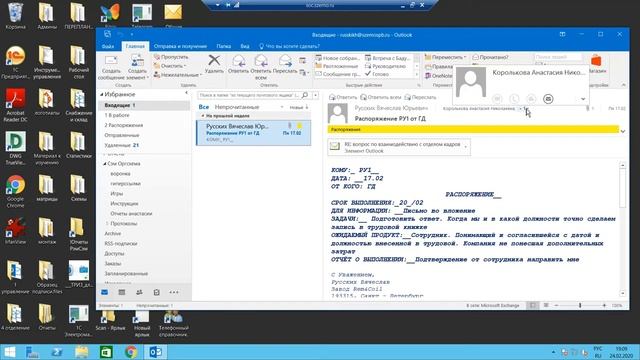Switch to Mail view in bottom navigation bar
This screenshot has height=360, width=640.
coord(104,292)
